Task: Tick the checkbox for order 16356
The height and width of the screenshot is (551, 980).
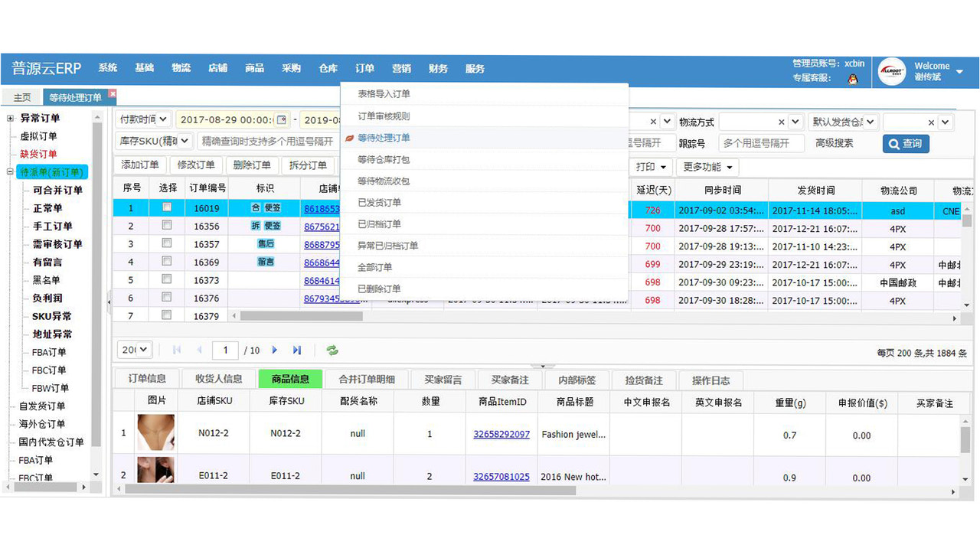Action: [x=167, y=225]
